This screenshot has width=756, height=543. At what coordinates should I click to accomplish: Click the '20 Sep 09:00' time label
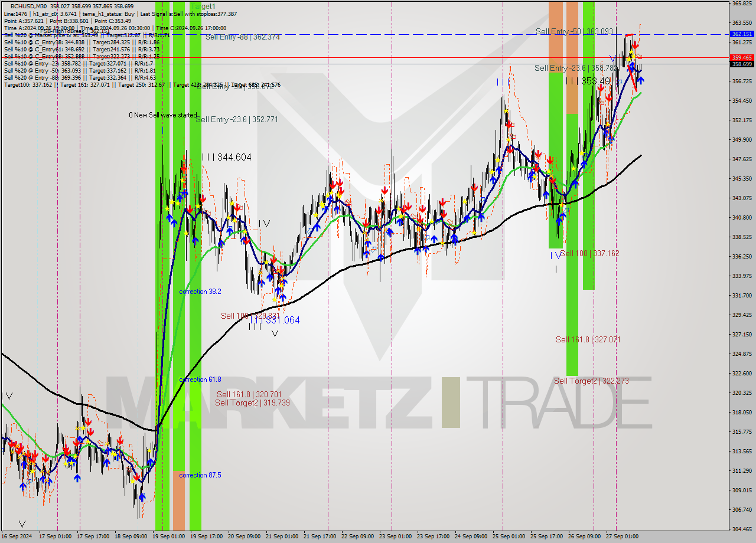click(243, 537)
